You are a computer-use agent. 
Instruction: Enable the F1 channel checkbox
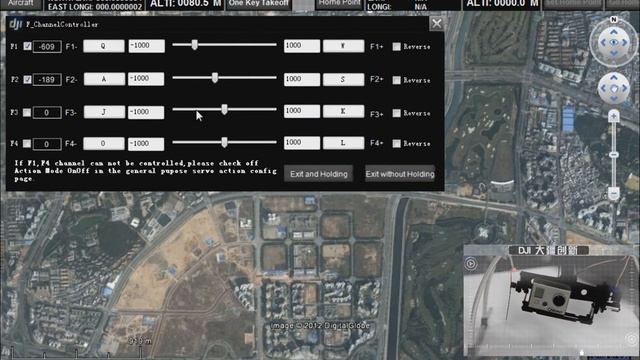pyautogui.click(x=27, y=46)
